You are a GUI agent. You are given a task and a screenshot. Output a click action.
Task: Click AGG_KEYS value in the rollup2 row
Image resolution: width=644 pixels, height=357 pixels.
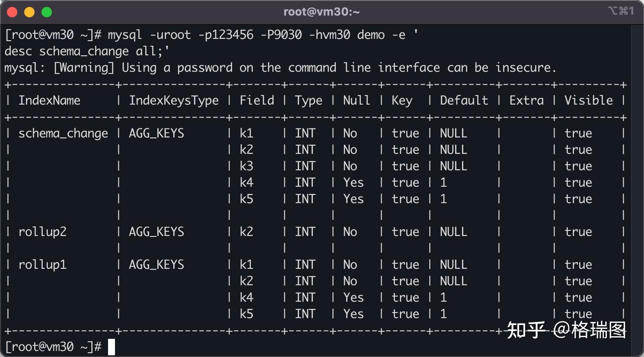156,232
